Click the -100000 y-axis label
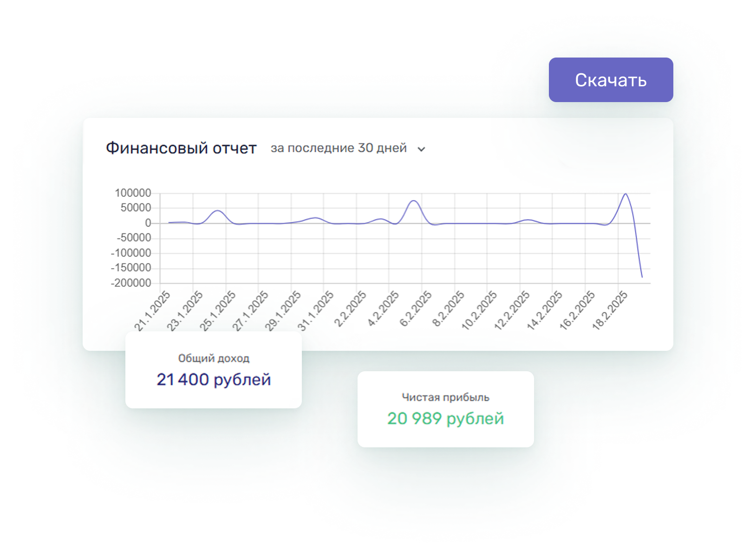 (x=131, y=253)
